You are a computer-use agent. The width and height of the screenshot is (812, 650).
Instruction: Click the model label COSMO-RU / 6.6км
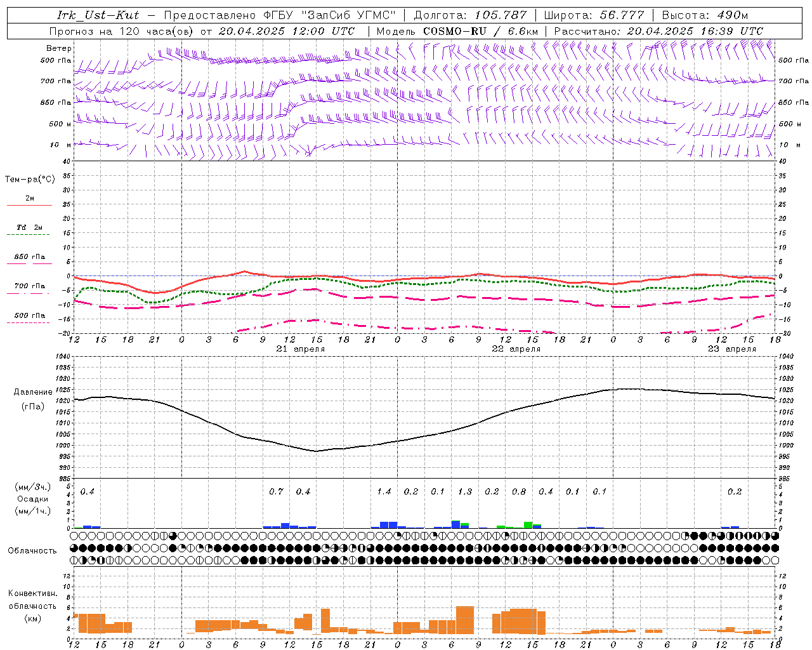[481, 30]
